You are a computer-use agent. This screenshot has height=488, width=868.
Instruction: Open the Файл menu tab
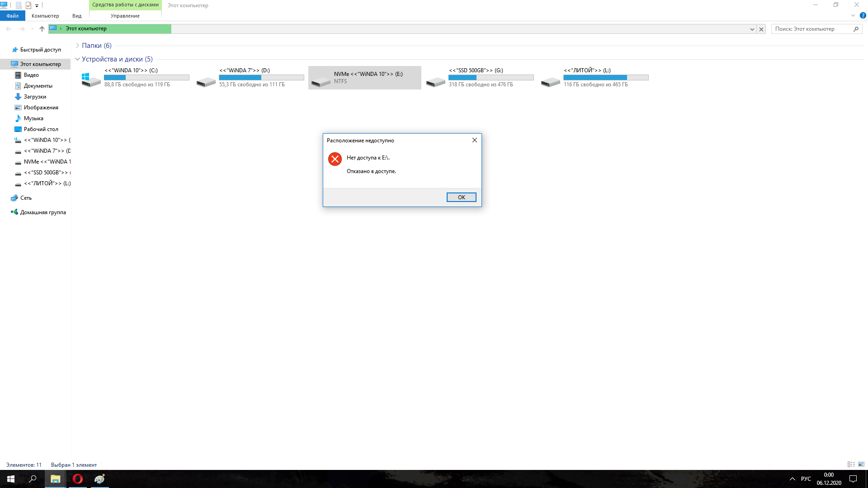[x=13, y=16]
